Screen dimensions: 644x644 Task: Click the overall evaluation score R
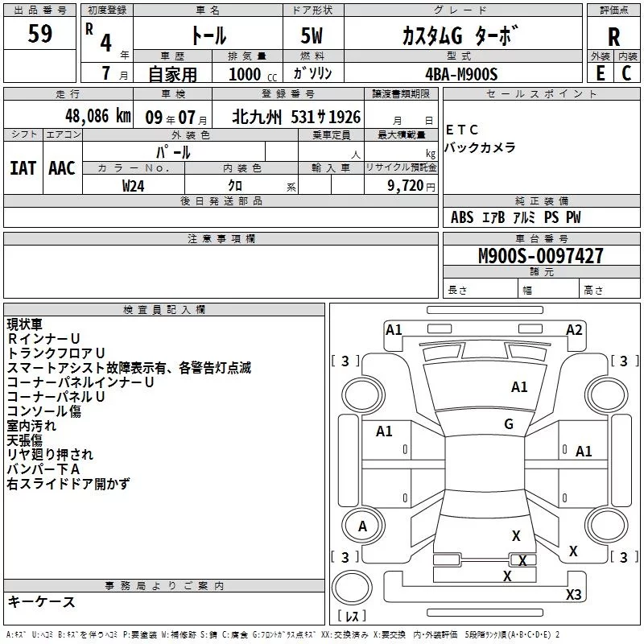[x=613, y=37]
